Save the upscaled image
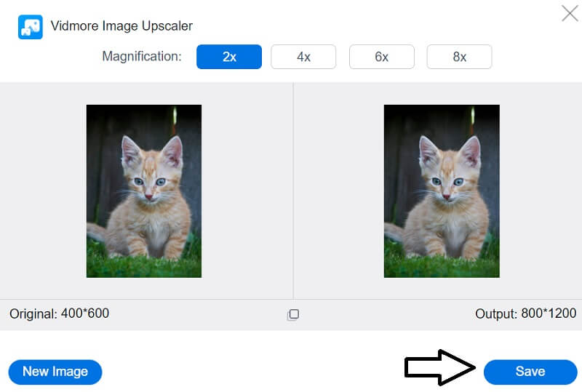Screen dimensions: 582x392 (530, 372)
